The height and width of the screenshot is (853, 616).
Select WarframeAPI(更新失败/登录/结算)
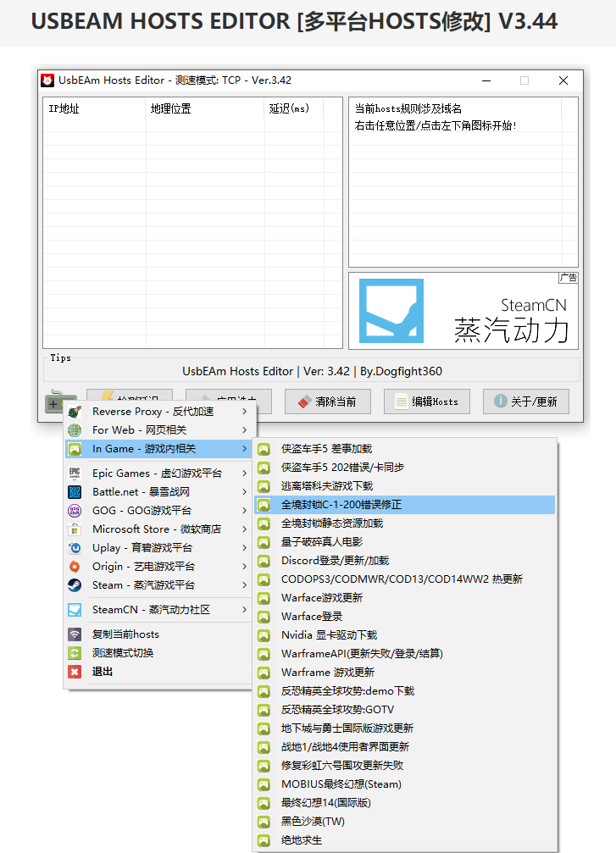tap(405, 654)
